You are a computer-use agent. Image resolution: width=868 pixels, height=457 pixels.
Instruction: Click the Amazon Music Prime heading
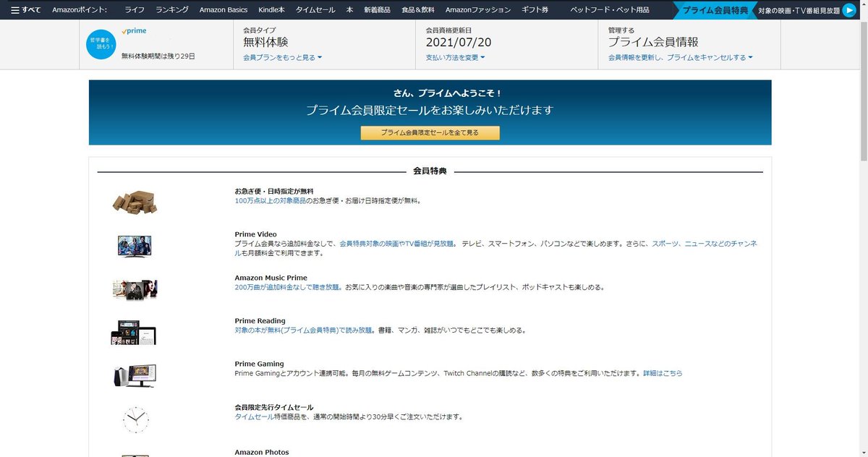click(271, 278)
